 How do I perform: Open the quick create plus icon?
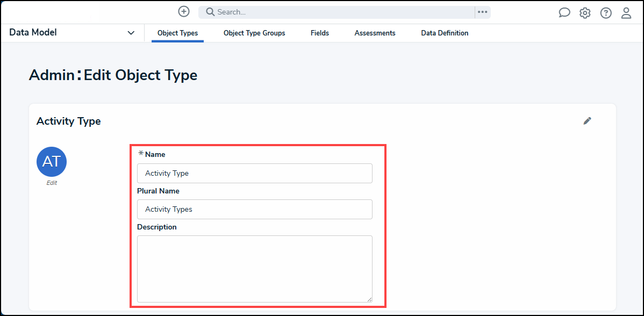click(183, 11)
